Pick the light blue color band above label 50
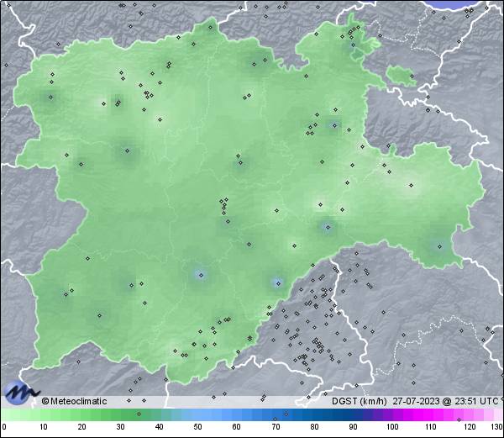Screen dimensions: 504x438 click(x=198, y=414)
